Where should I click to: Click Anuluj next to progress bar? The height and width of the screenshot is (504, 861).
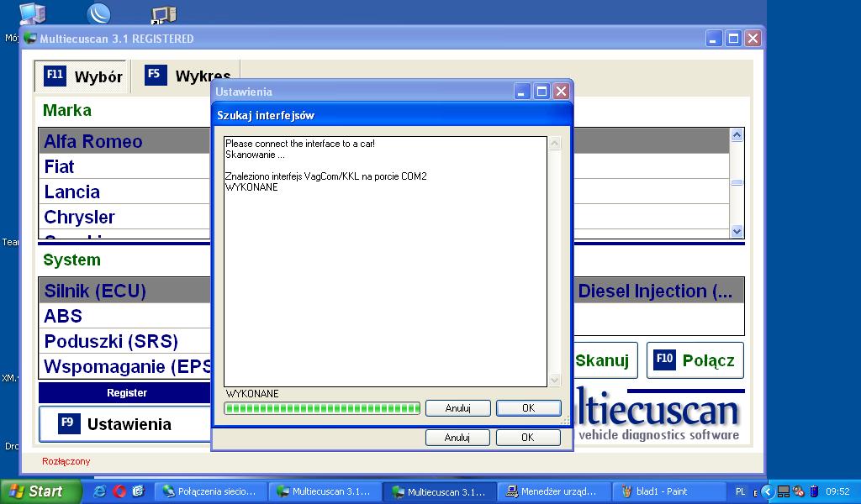[x=458, y=408]
